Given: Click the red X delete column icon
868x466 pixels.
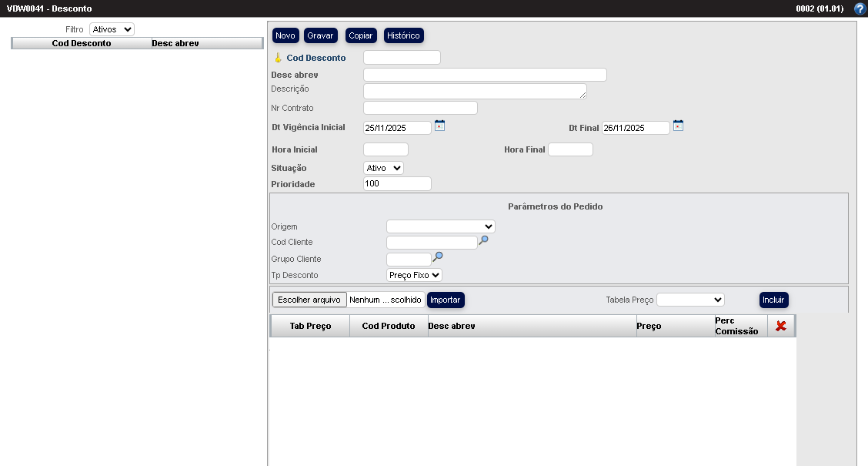Looking at the screenshot, I should (780, 326).
